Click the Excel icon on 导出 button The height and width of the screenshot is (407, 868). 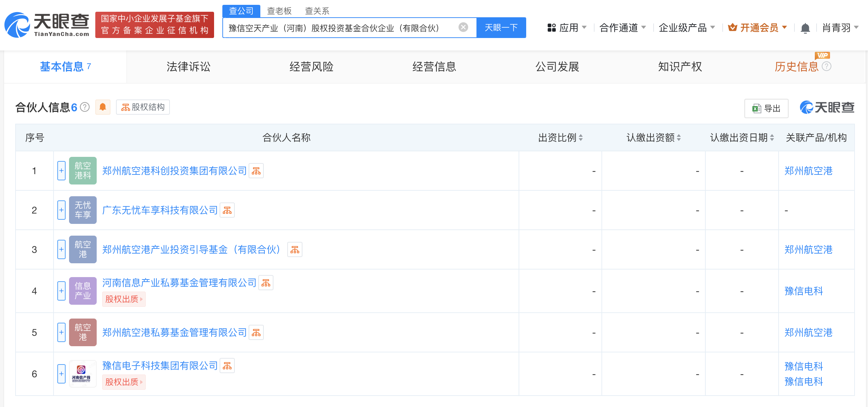click(x=756, y=108)
